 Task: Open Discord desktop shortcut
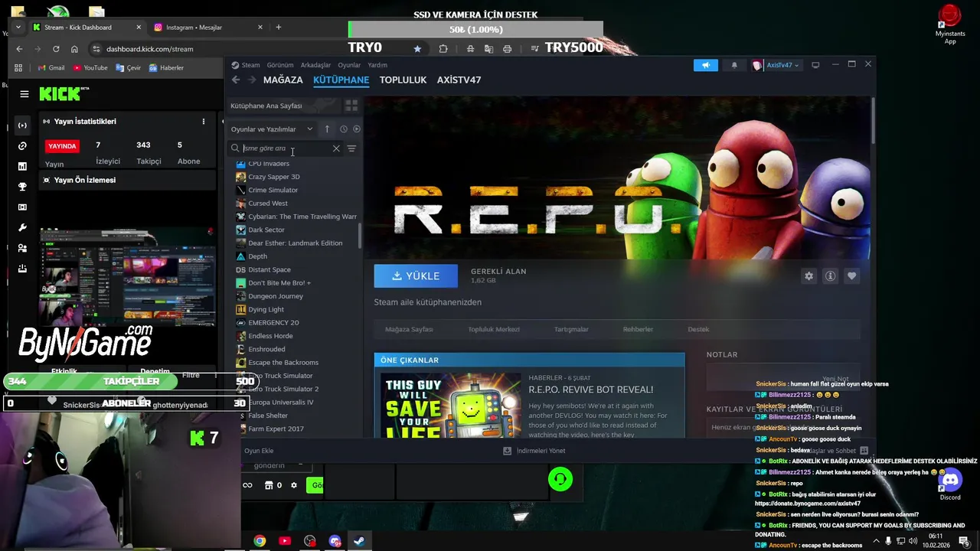[950, 484]
